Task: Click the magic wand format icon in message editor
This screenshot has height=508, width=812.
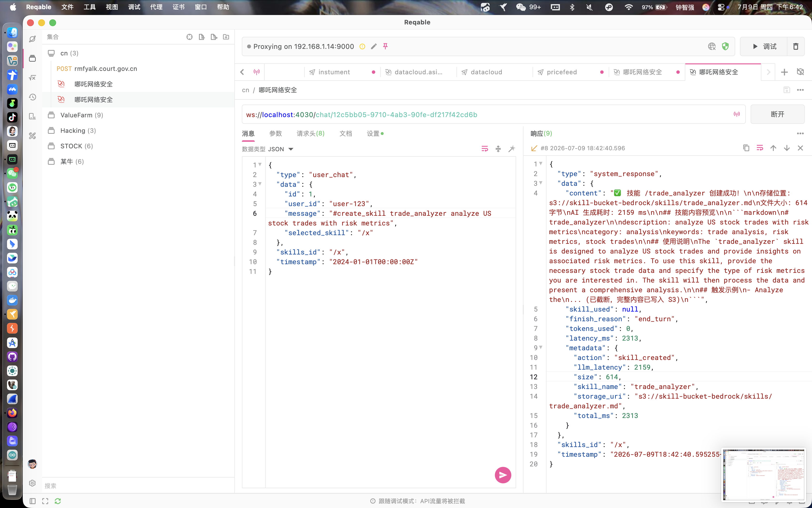Action: coord(512,149)
